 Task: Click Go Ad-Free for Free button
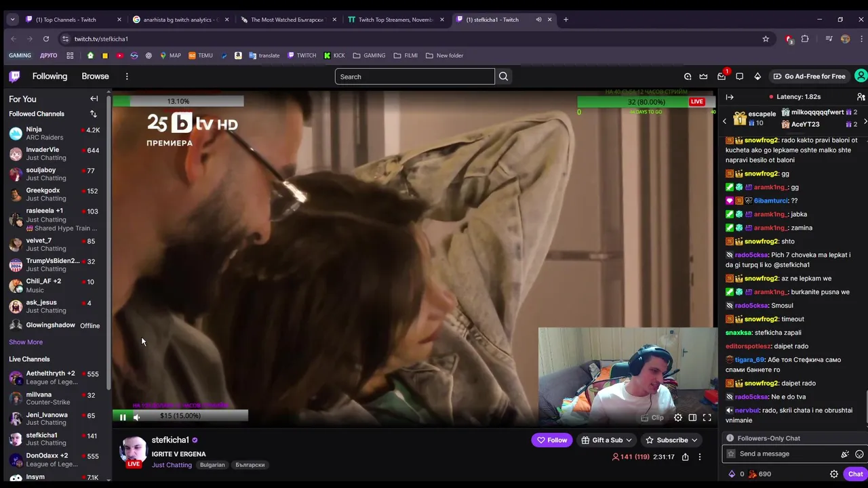(x=810, y=77)
